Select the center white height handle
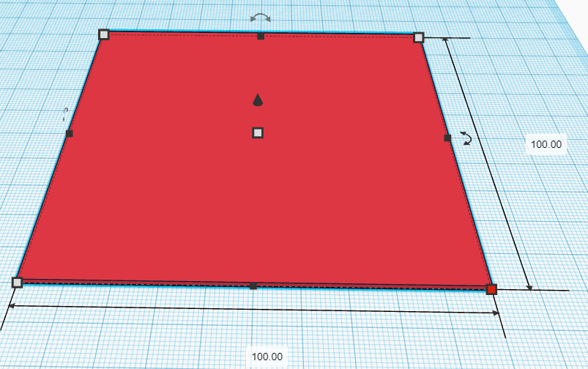588x369 pixels. 258,133
